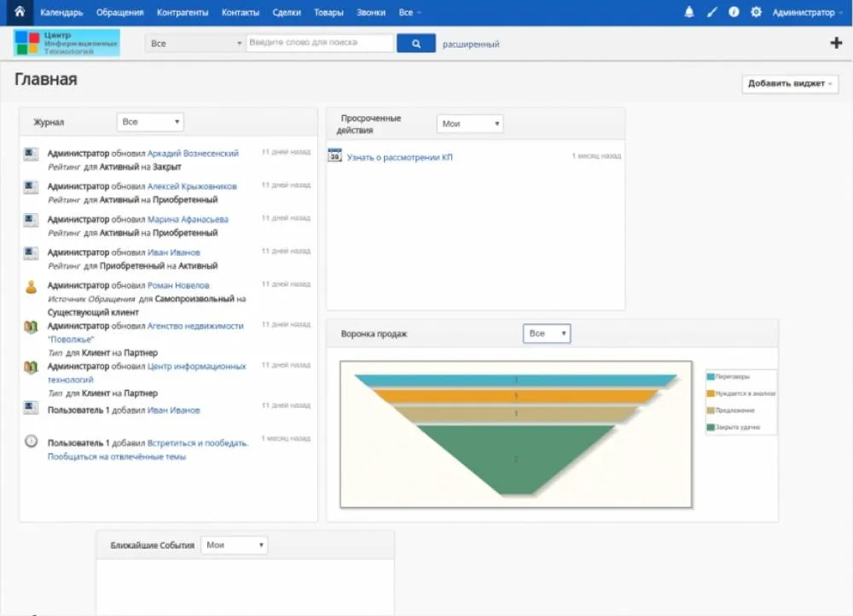Screen dimensions: 853x616
Task: Click Журнал widget title
Action: [x=49, y=123]
